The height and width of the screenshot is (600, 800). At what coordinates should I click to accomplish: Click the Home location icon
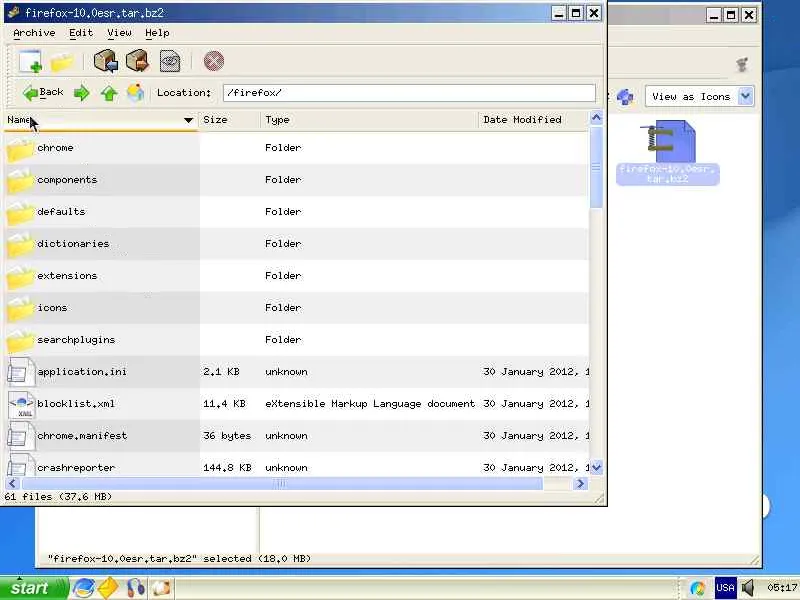coord(136,93)
